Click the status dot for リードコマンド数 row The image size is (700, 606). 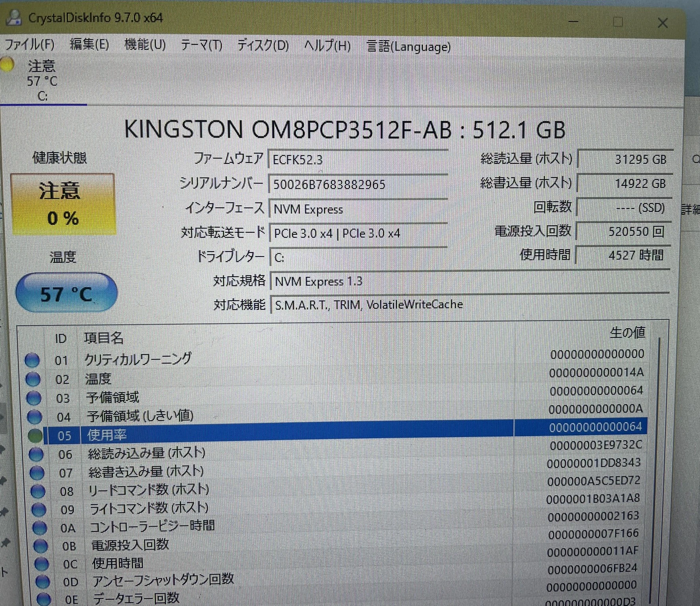point(38,491)
